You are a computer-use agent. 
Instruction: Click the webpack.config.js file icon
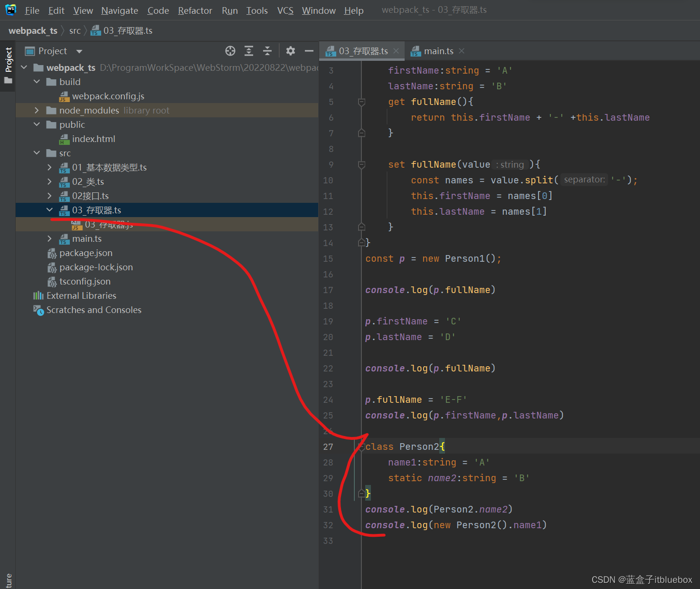click(x=64, y=96)
